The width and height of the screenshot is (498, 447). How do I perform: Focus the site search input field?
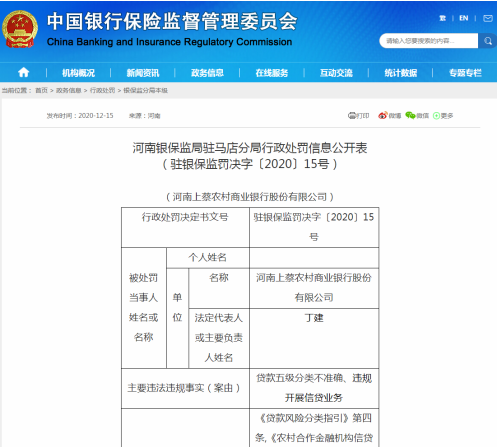[x=429, y=41]
